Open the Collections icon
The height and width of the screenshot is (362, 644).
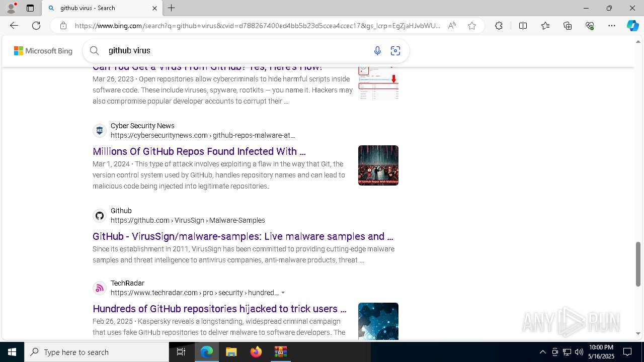(568, 26)
